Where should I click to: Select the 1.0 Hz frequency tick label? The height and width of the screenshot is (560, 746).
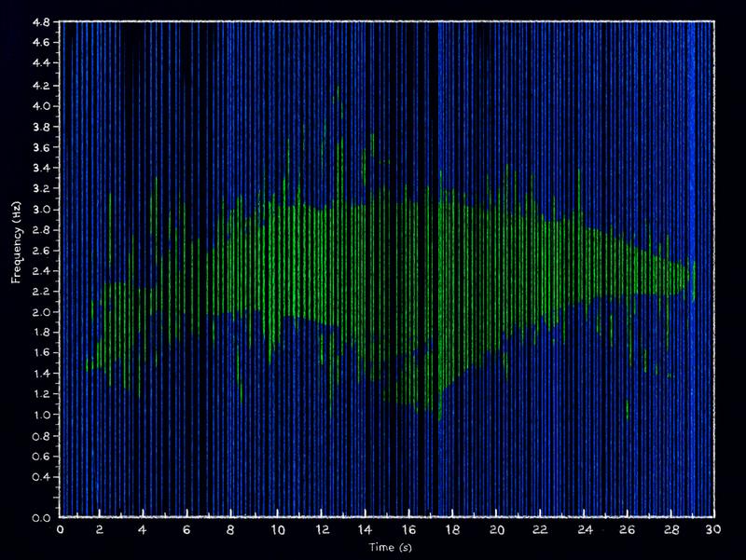pos(41,415)
